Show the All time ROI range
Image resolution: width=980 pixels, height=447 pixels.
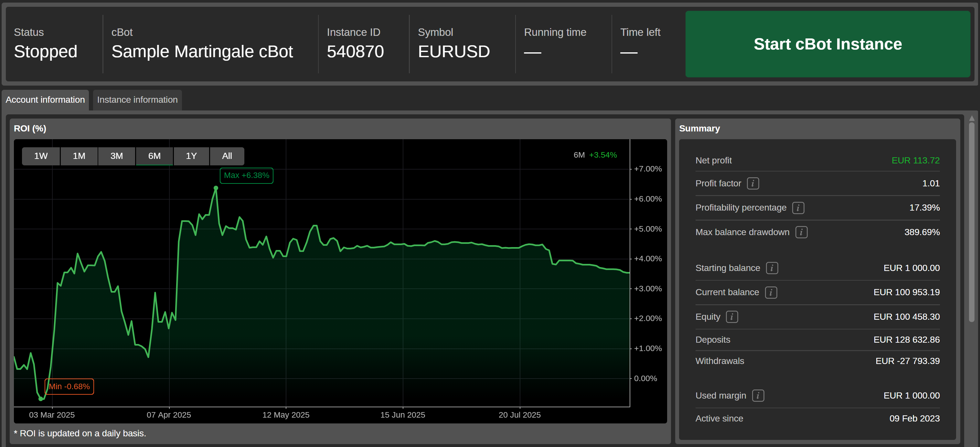[x=227, y=156]
